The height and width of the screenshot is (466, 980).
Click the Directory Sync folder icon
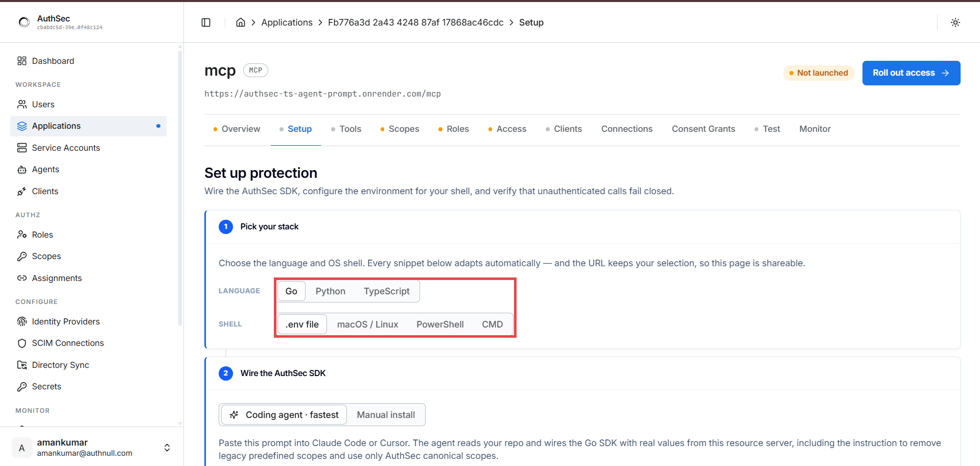pos(22,365)
